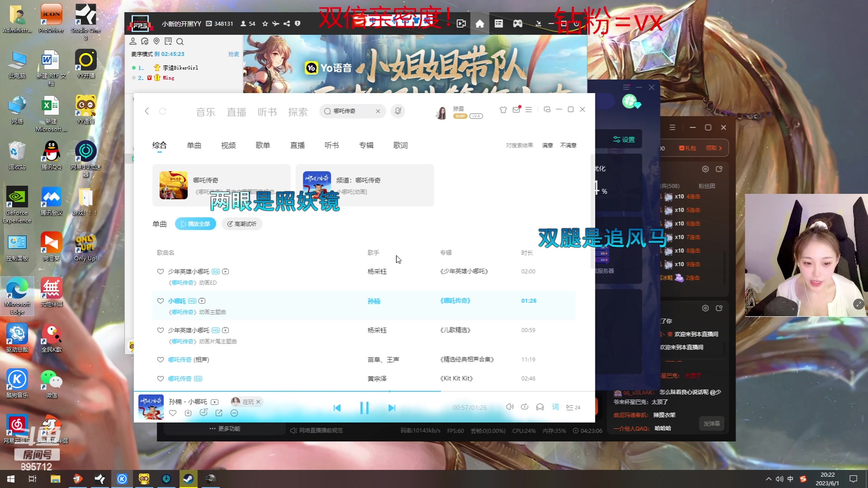The image size is (868, 488).
Task: Favorite the song 少年英雄小哪吒 by 杨采钰
Action: [160, 272]
